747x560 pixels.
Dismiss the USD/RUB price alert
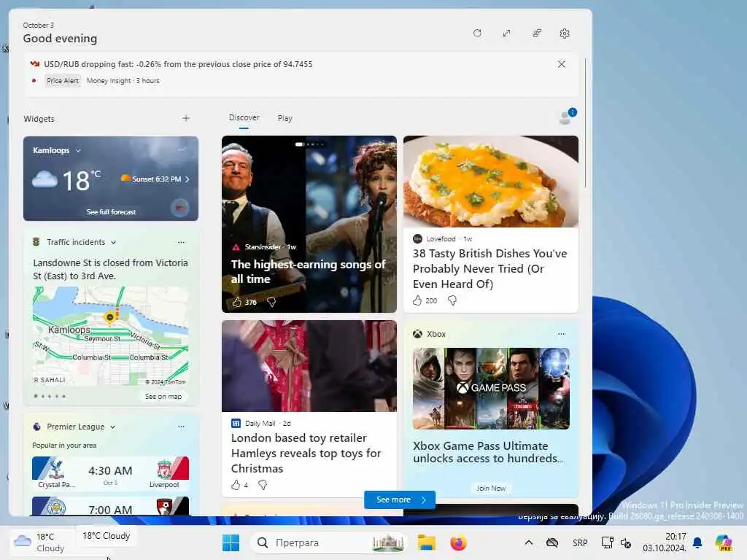pos(561,64)
